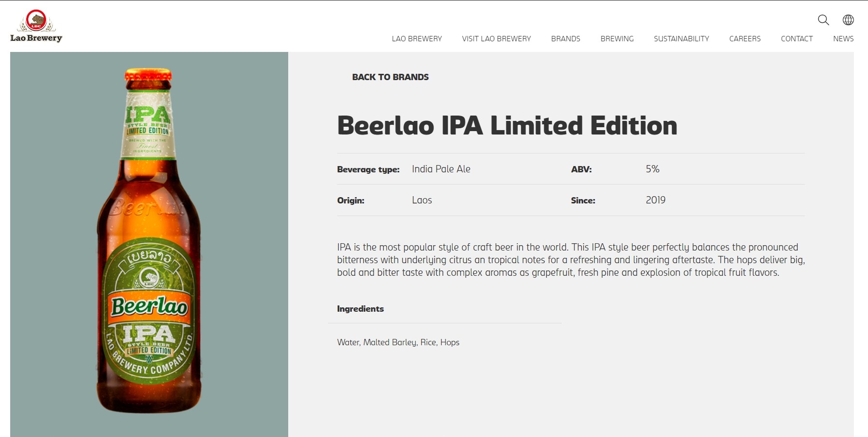
Task: Click the Ingredients heading
Action: [360, 309]
